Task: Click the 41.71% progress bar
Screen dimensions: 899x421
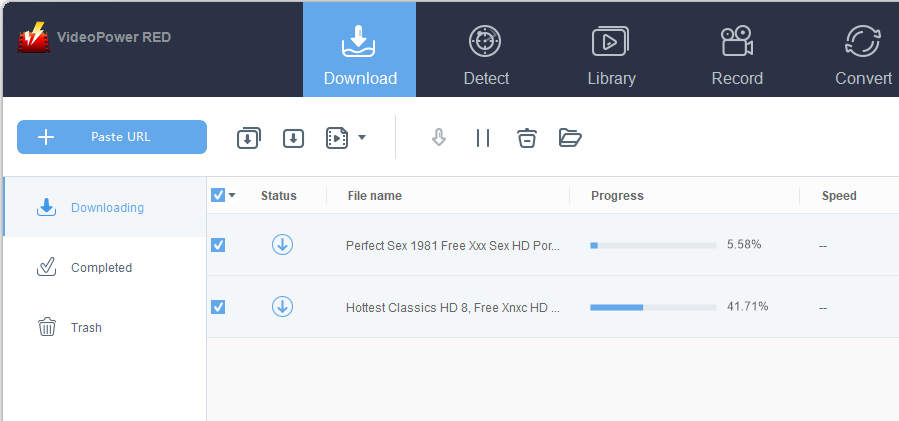Action: coord(653,307)
